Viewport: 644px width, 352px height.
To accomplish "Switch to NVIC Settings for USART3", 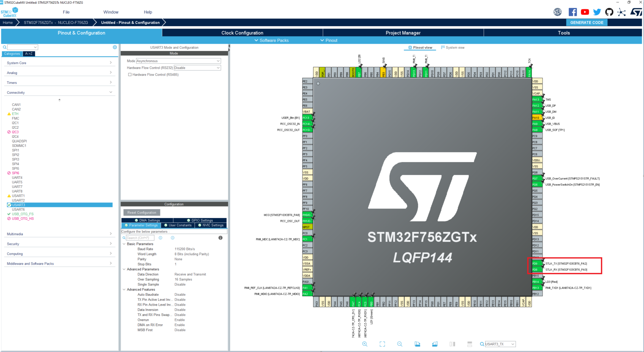I will (211, 225).
